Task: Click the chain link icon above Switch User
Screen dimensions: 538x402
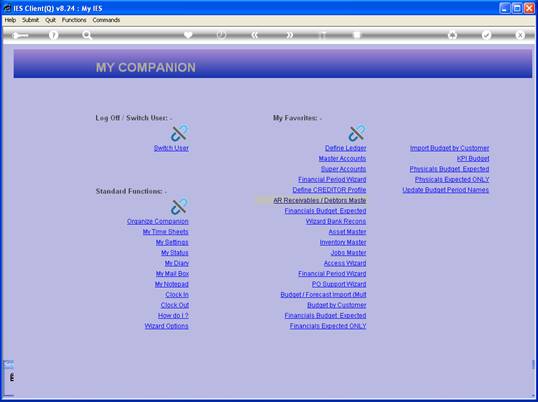Action: pyautogui.click(x=179, y=133)
